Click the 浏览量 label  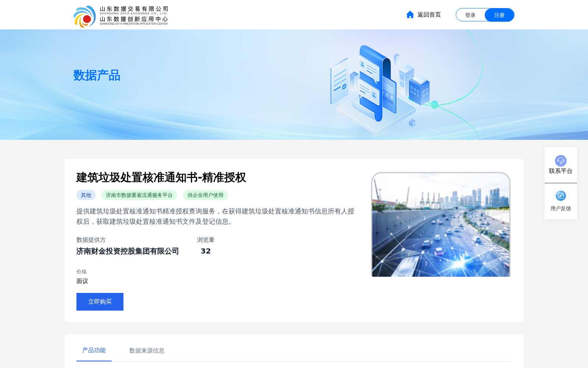206,240
